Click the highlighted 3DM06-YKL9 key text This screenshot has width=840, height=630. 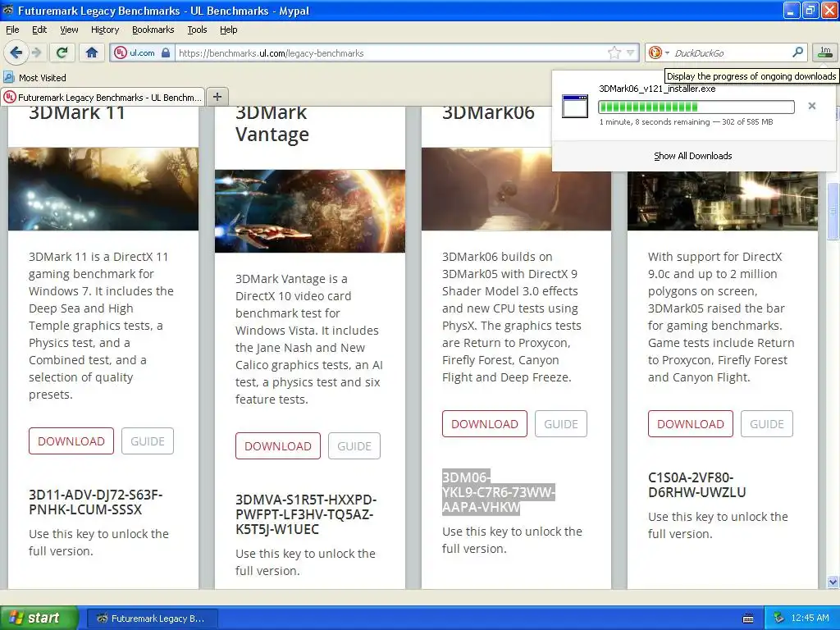tap(498, 492)
